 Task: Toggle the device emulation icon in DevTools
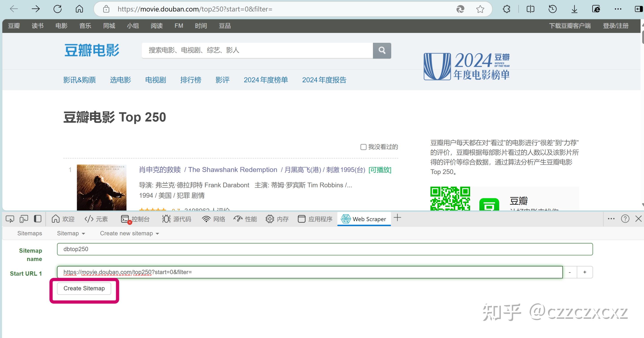tap(24, 219)
